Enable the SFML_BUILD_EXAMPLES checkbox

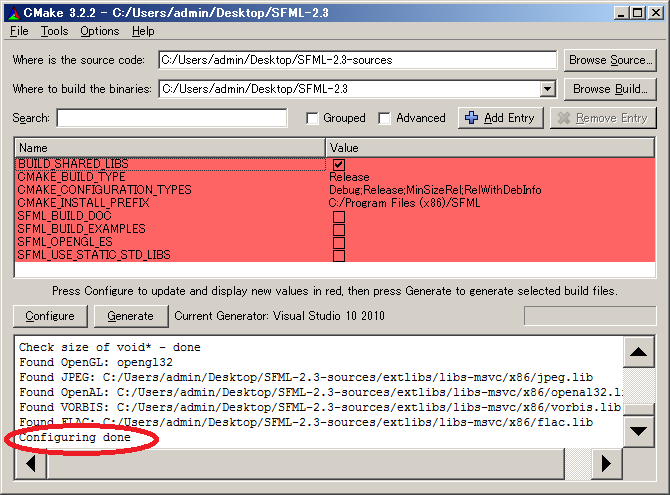pos(339,230)
